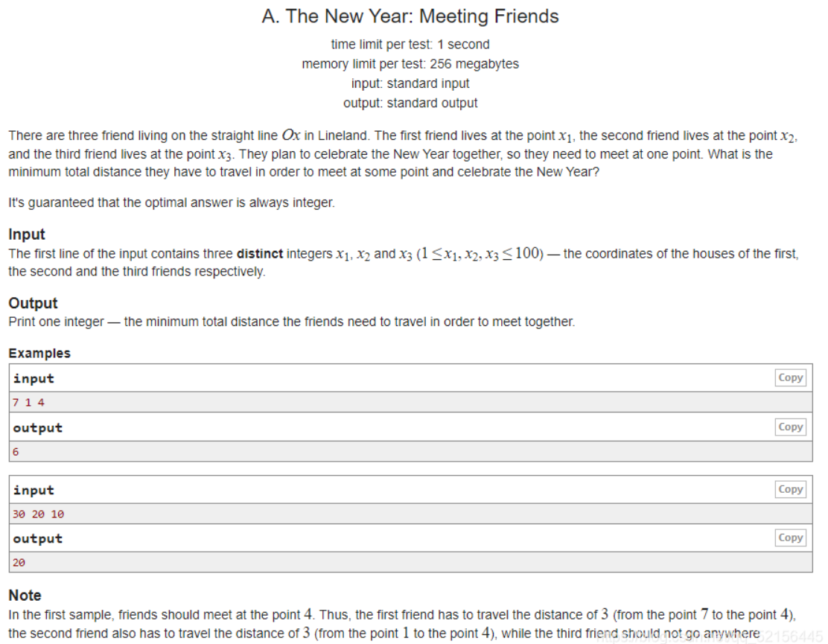Click the 'Examples' heading
Screen dimensions: 828x644
39,353
